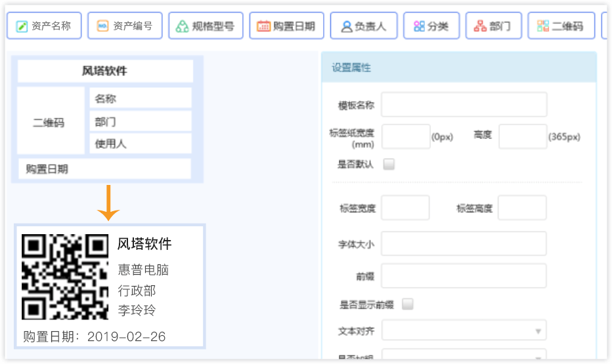Viewport: 612px width, 364px height.
Task: Click the 部门 organization icon
Action: [x=480, y=26]
